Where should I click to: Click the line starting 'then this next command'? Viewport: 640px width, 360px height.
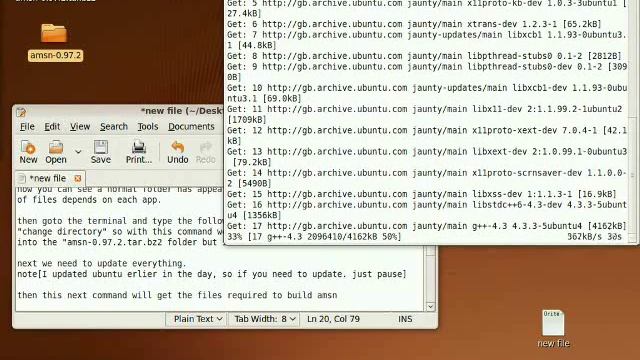(177, 295)
